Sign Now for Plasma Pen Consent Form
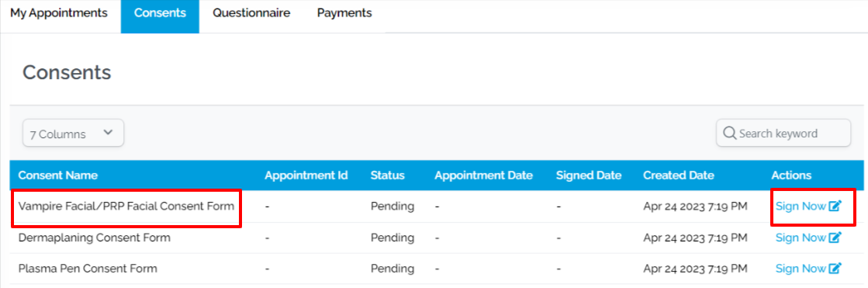 tap(801, 269)
